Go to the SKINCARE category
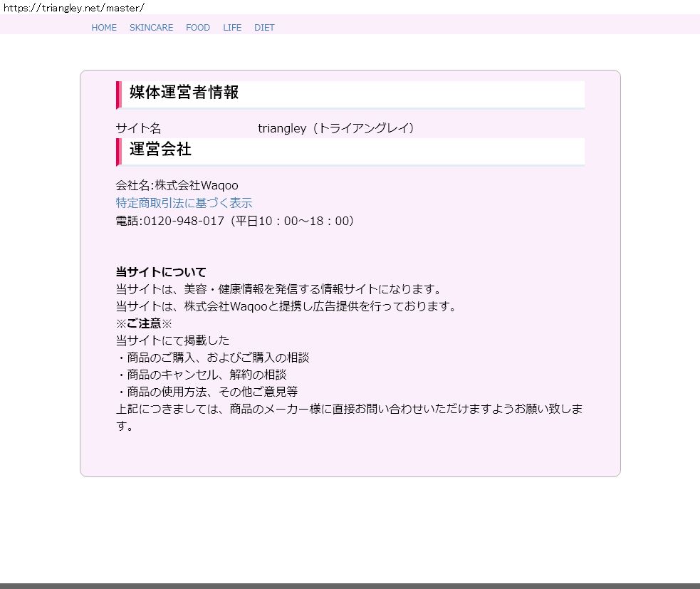The height and width of the screenshot is (589, 700). coord(151,28)
